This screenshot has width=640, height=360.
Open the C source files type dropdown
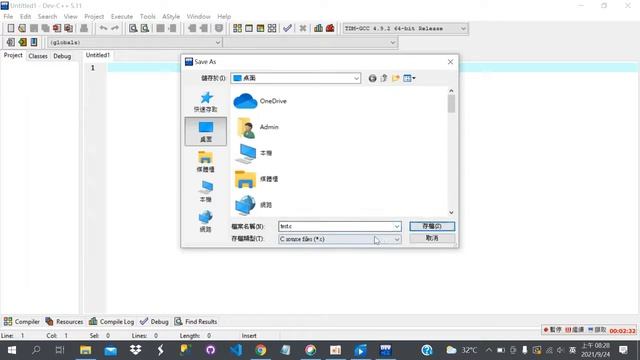tap(340, 239)
